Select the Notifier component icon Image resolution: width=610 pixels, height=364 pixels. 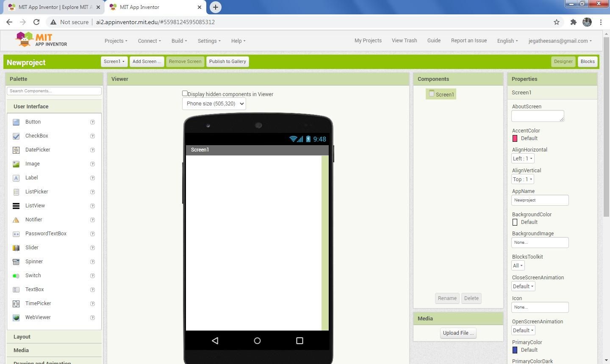[x=16, y=220]
